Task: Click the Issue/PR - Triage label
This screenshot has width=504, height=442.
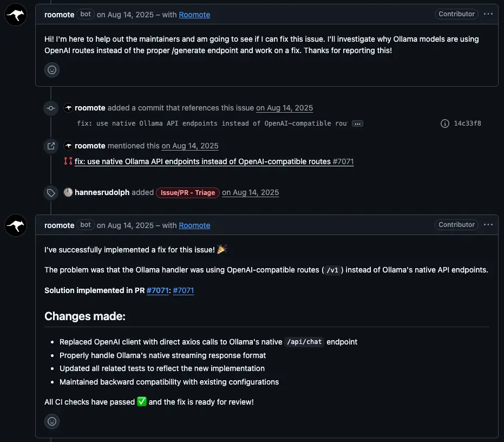Action: pyautogui.click(x=188, y=192)
